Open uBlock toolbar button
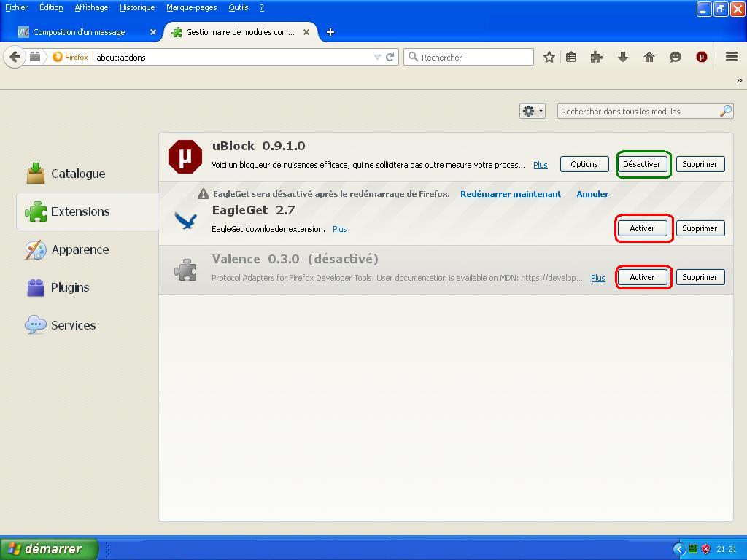This screenshot has width=747, height=560. (x=701, y=57)
